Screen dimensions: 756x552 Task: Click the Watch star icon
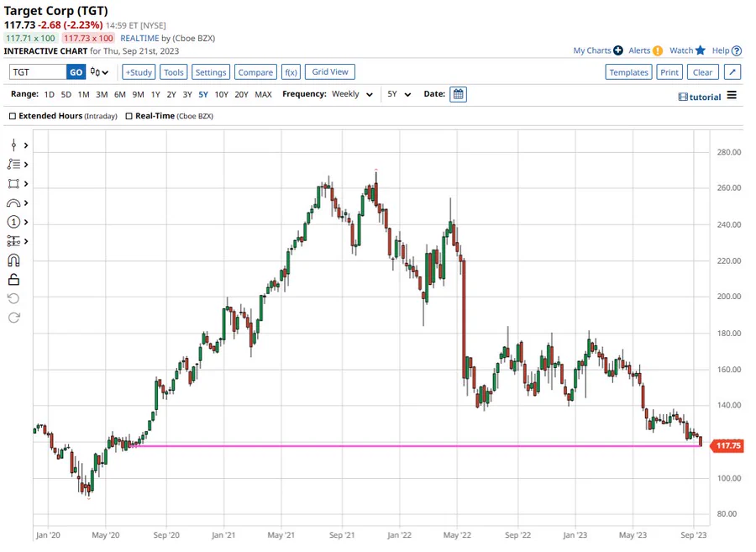(701, 50)
